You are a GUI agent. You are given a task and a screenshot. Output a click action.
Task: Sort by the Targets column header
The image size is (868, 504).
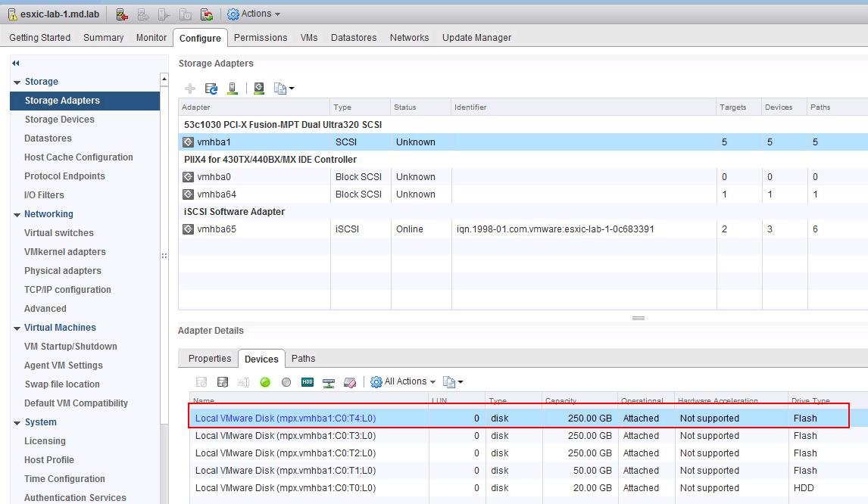pos(739,107)
